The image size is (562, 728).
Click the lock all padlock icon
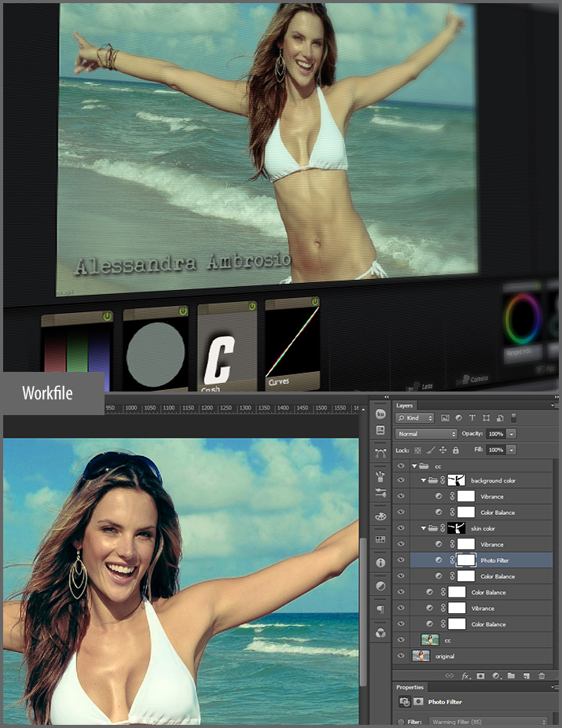(456, 450)
